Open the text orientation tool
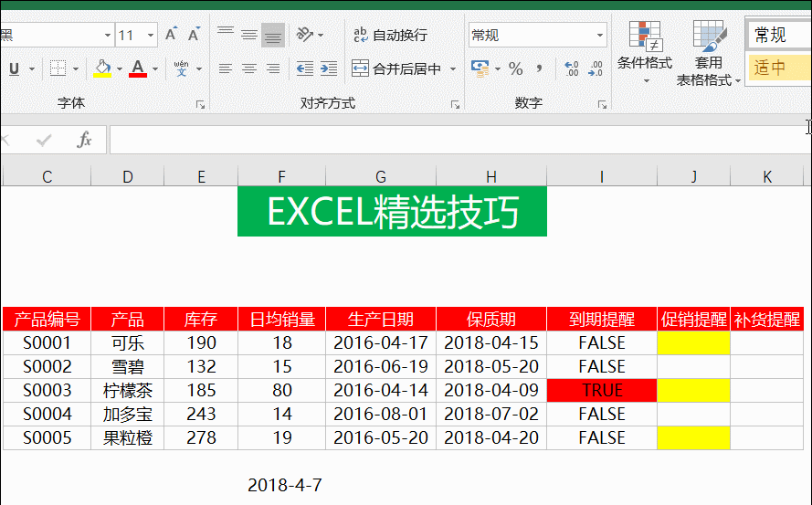 pyautogui.click(x=304, y=35)
